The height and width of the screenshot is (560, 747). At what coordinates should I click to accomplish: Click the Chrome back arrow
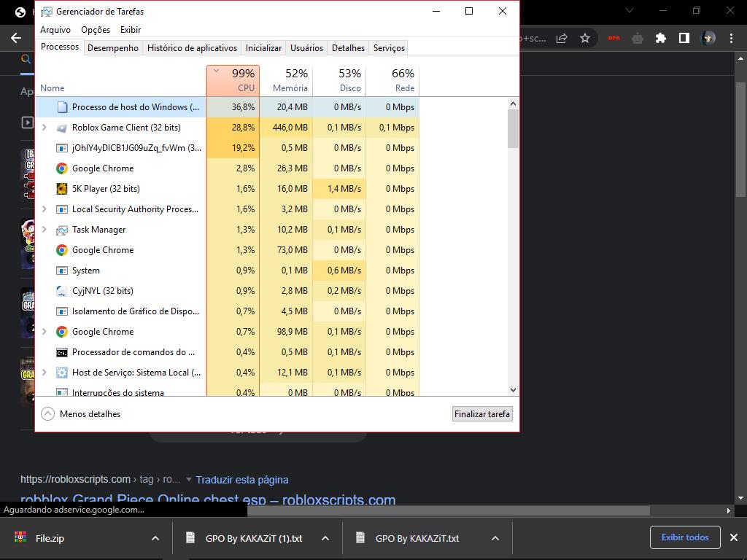[16, 38]
